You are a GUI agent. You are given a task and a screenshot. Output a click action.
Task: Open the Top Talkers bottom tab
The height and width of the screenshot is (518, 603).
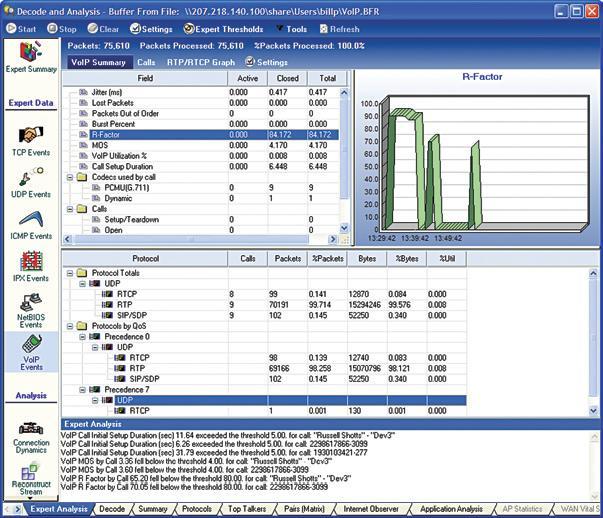click(x=247, y=509)
